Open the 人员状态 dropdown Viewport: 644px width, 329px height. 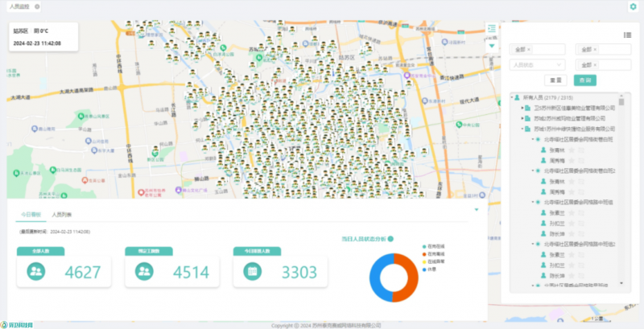click(536, 64)
